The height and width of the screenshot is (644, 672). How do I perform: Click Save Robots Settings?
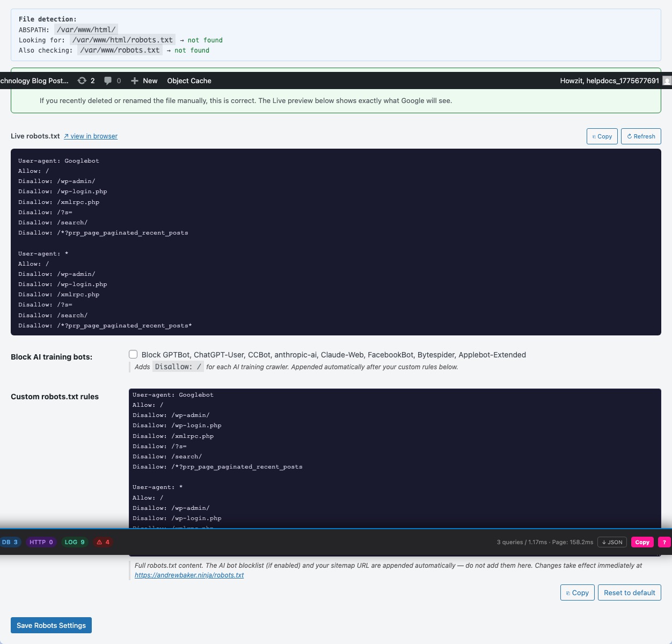(x=51, y=625)
